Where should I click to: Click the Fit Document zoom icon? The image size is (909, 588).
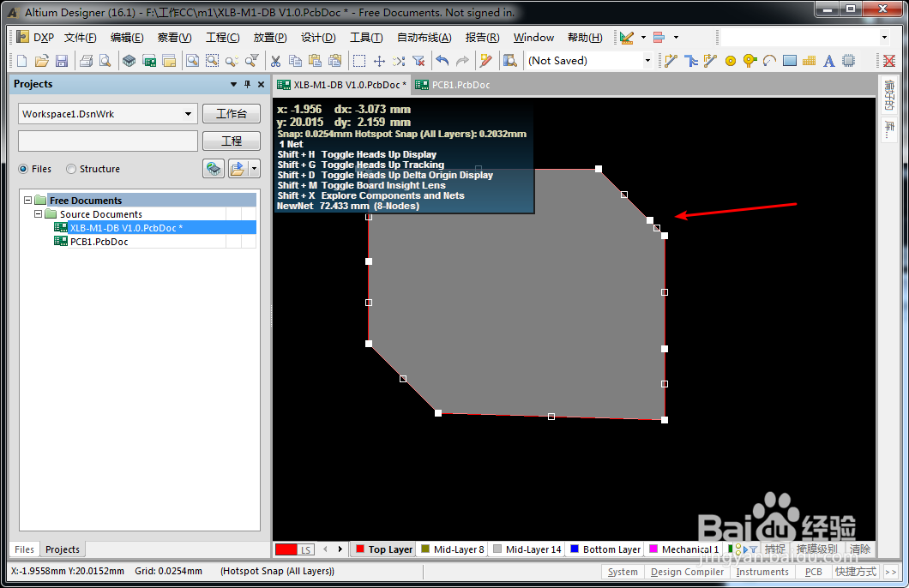(192, 61)
